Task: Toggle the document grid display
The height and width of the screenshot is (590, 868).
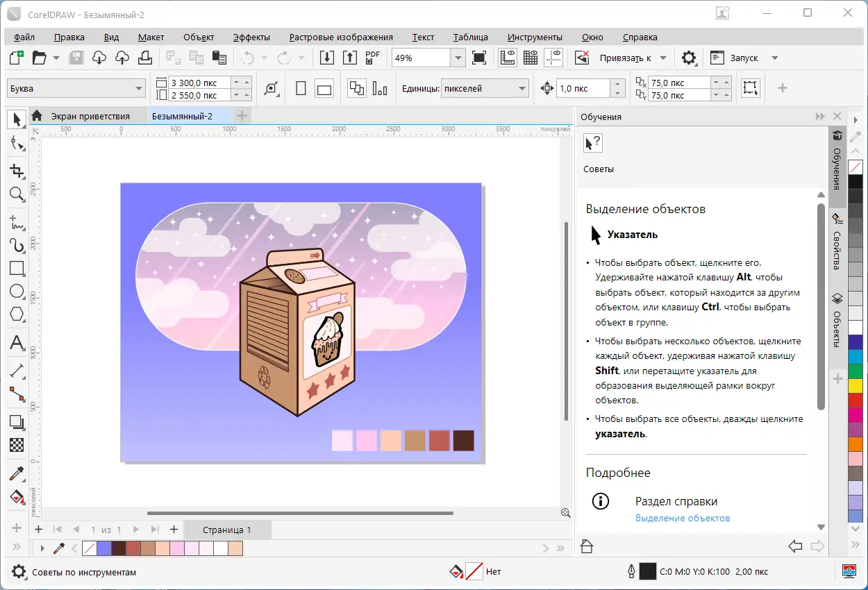Action: coord(531,58)
